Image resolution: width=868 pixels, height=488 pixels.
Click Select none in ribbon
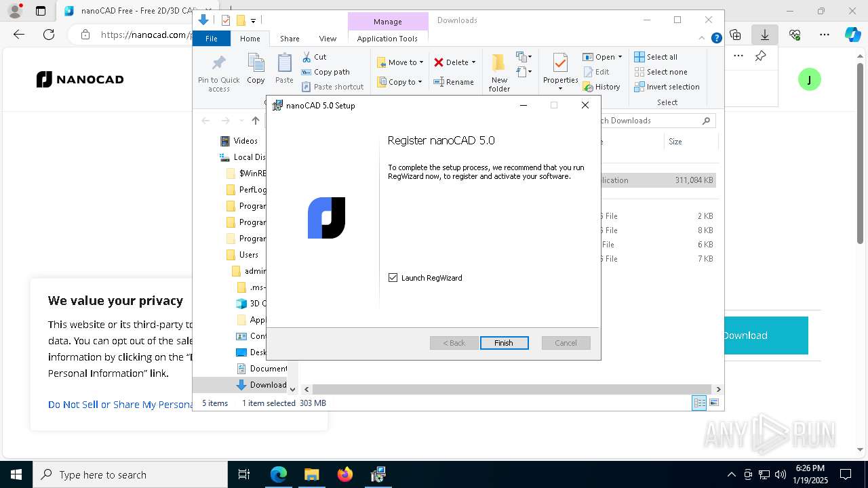pos(660,72)
